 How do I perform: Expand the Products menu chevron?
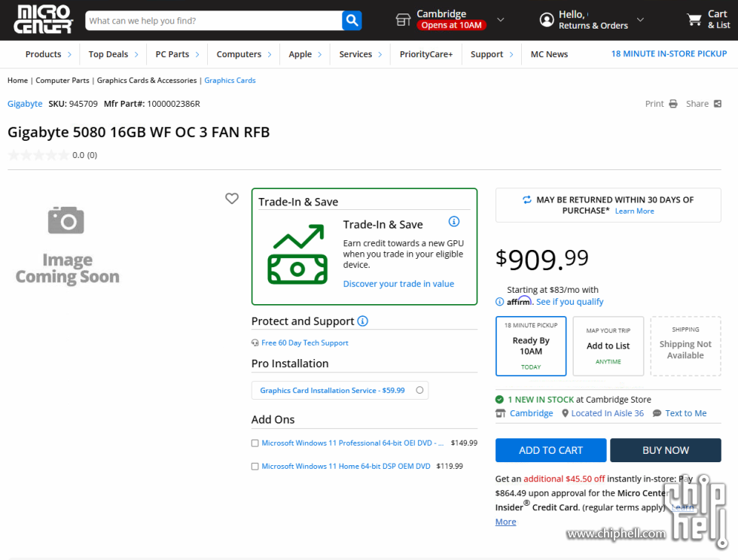coord(69,54)
